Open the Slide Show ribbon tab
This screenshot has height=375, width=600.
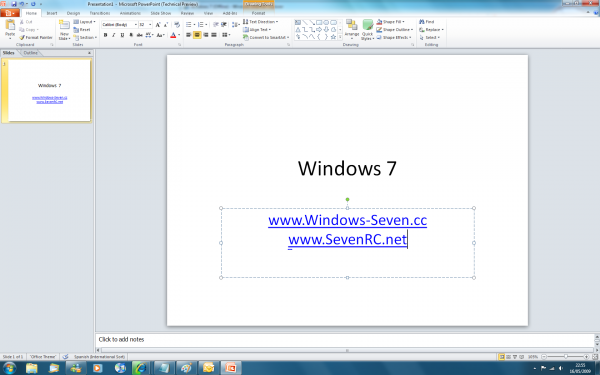point(161,13)
